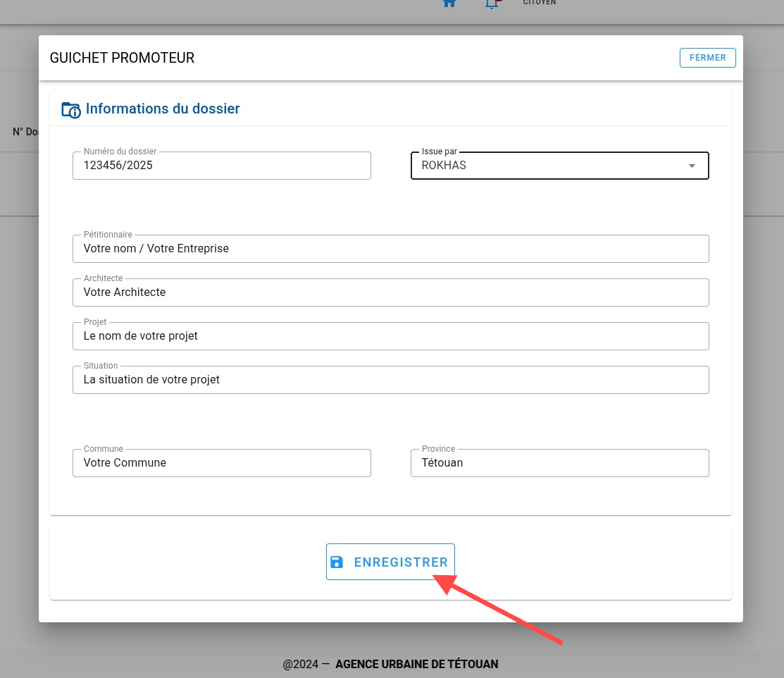Viewport: 784px width, 678px height.
Task: Close the dialog with FERMER
Action: [707, 58]
